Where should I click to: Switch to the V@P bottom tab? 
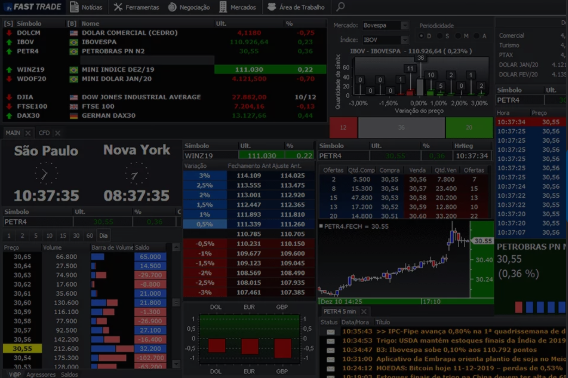coord(14,374)
